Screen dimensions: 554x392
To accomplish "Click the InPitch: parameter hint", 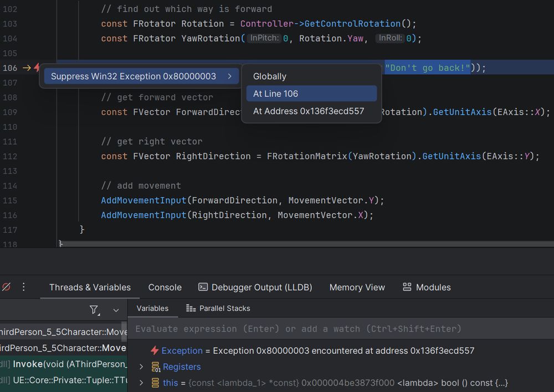I will tap(264, 38).
